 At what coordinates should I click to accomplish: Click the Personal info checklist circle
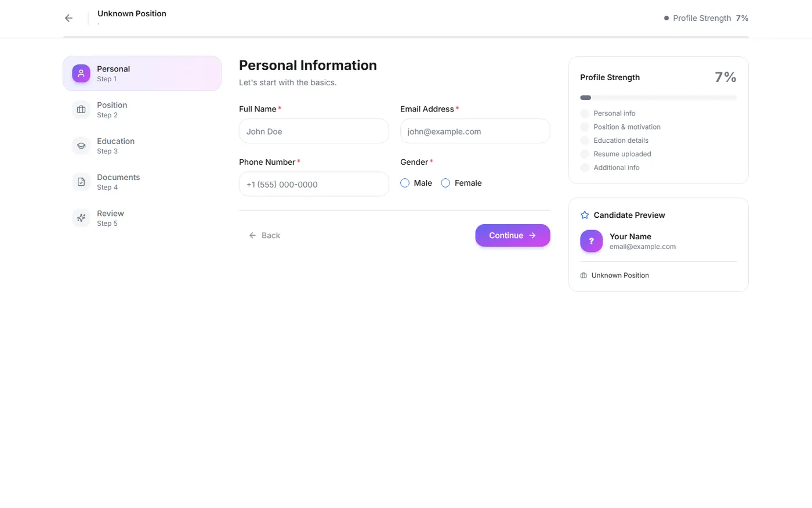click(585, 113)
